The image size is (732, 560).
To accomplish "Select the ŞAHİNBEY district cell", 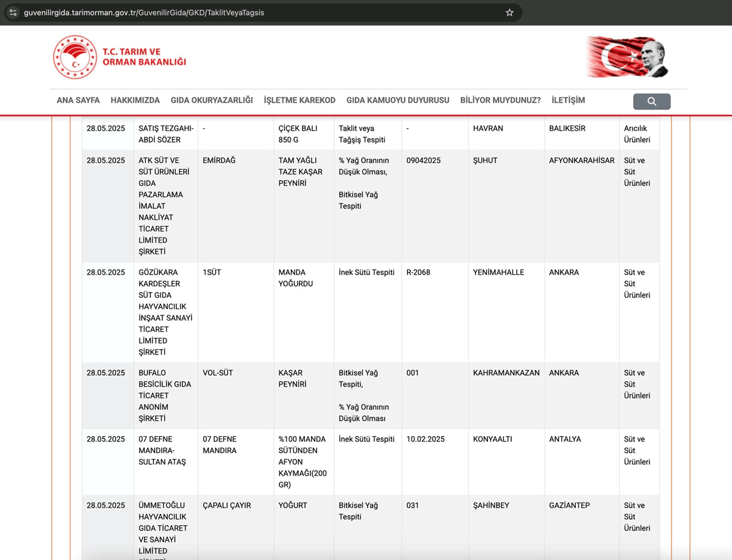I will click(x=506, y=528).
